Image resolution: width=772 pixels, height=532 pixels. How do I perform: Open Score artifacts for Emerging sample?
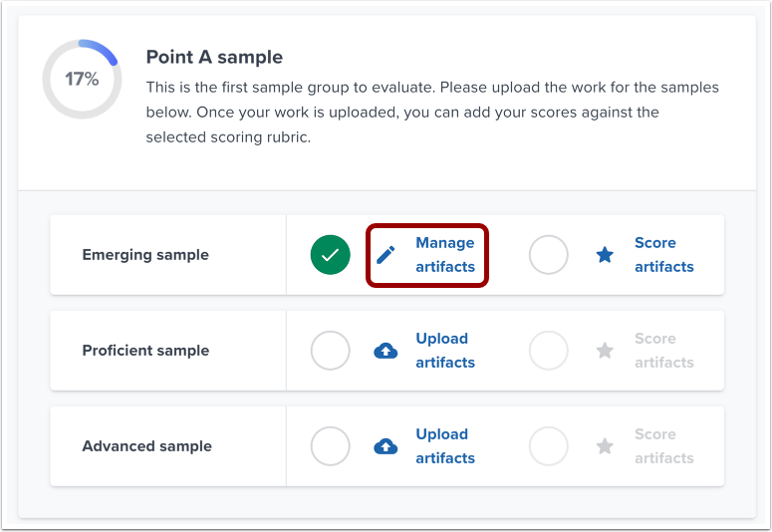coord(663,255)
